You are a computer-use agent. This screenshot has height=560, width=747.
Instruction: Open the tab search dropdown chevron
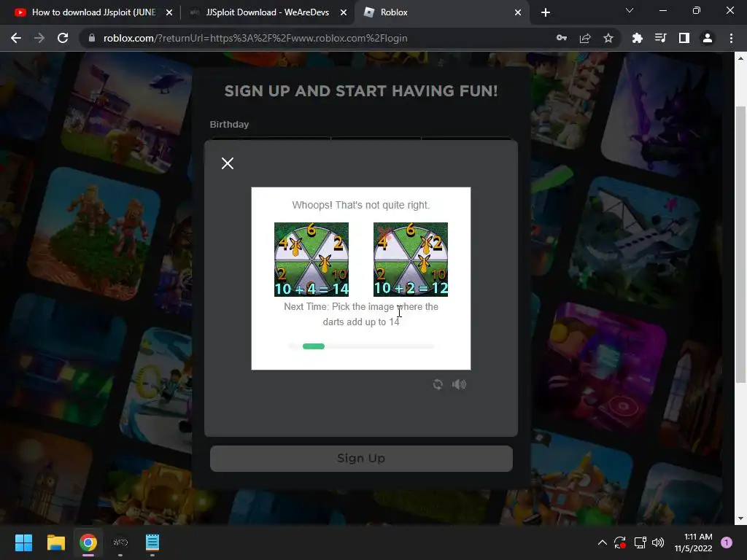[x=630, y=10]
